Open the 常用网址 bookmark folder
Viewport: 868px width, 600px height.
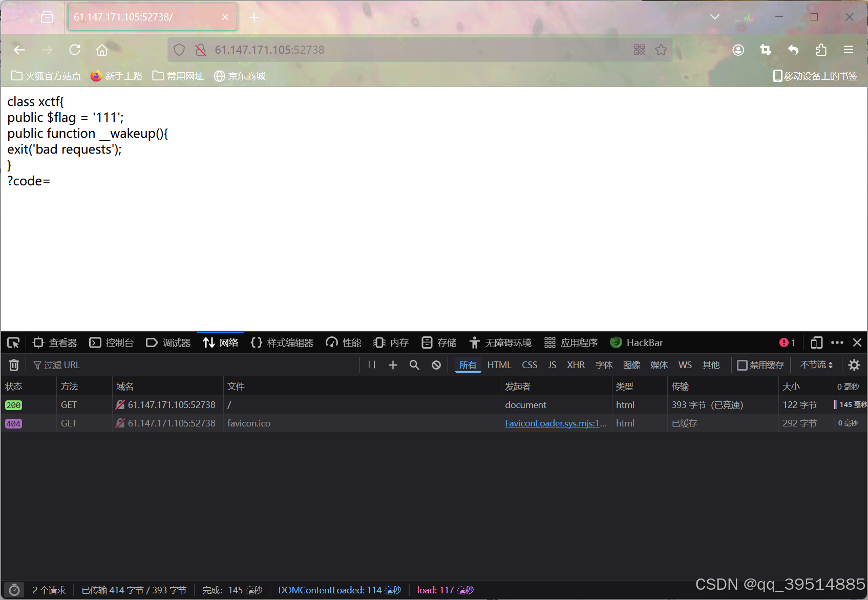(x=178, y=76)
